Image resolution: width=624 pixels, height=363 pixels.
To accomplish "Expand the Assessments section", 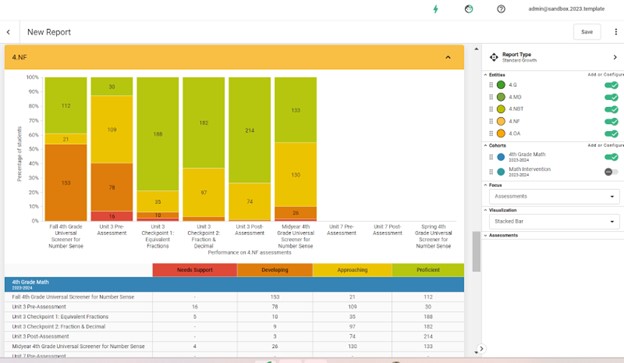I will (x=486, y=235).
